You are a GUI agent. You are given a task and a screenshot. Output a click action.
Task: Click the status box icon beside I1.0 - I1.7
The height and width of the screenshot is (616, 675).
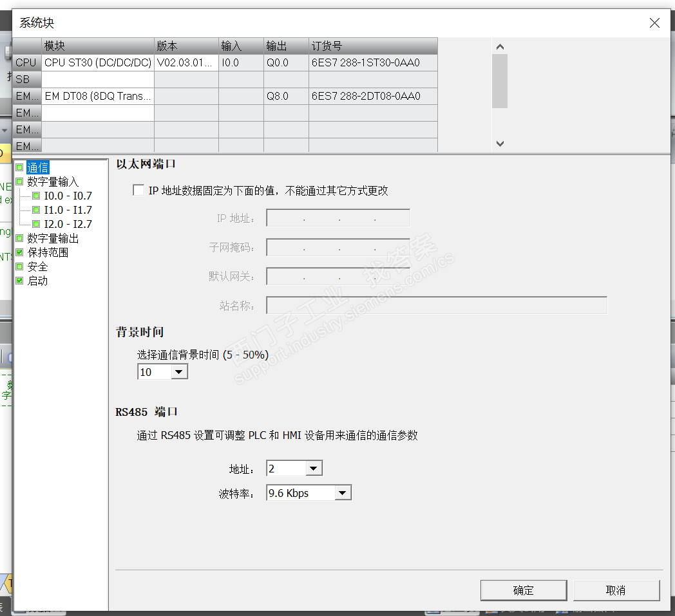coord(36,210)
